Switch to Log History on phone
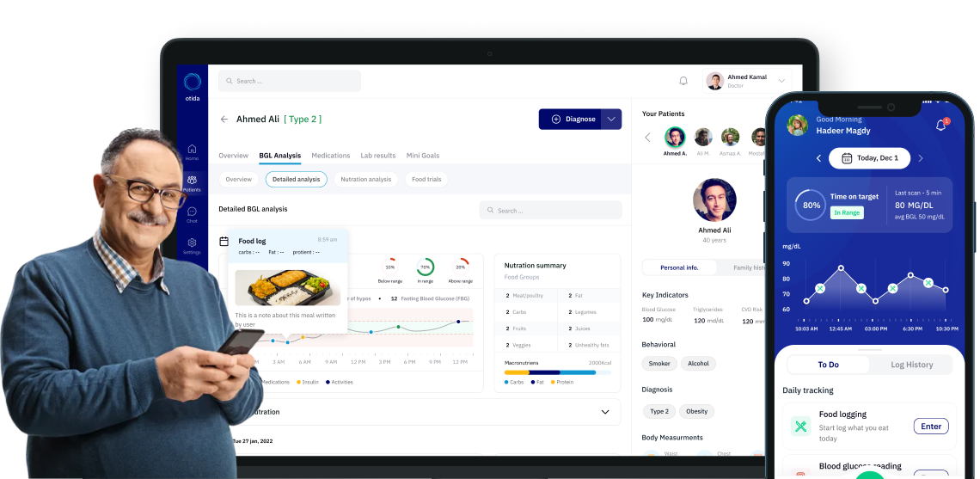The image size is (980, 479). [911, 365]
